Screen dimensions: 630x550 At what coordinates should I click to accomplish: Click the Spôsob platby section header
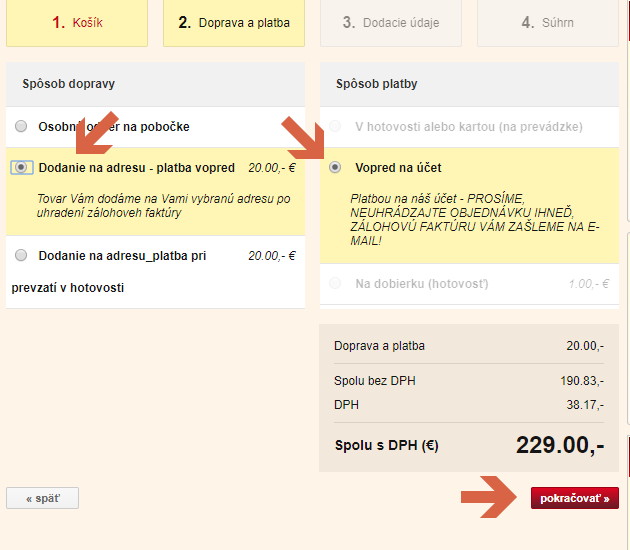pyautogui.click(x=377, y=84)
